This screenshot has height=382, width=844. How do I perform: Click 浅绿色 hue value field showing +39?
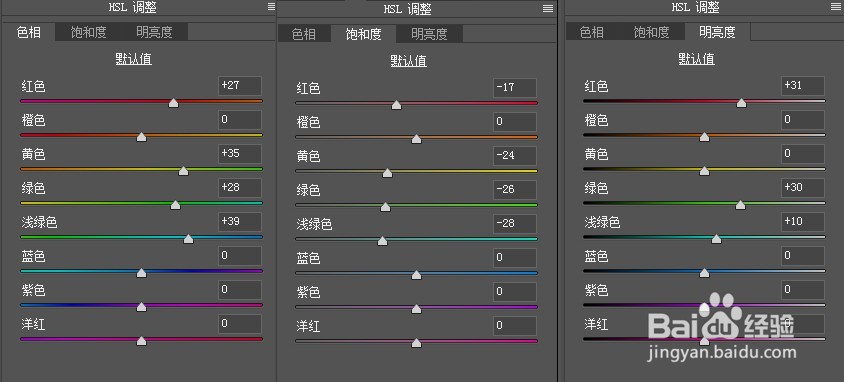tap(240, 222)
